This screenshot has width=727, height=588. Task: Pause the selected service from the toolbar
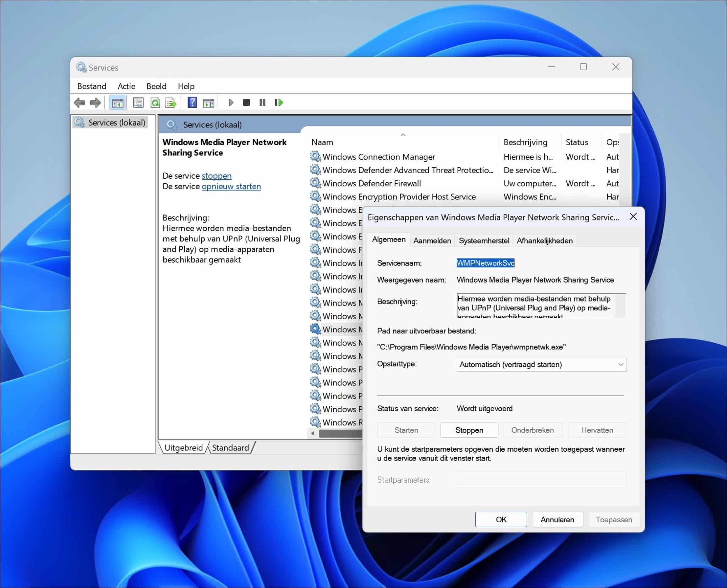(x=263, y=103)
